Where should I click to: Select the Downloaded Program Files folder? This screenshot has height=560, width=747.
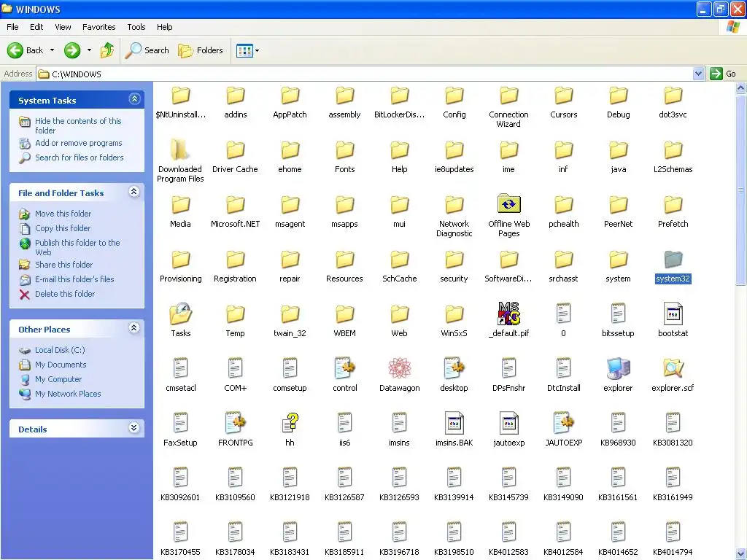coord(181,150)
